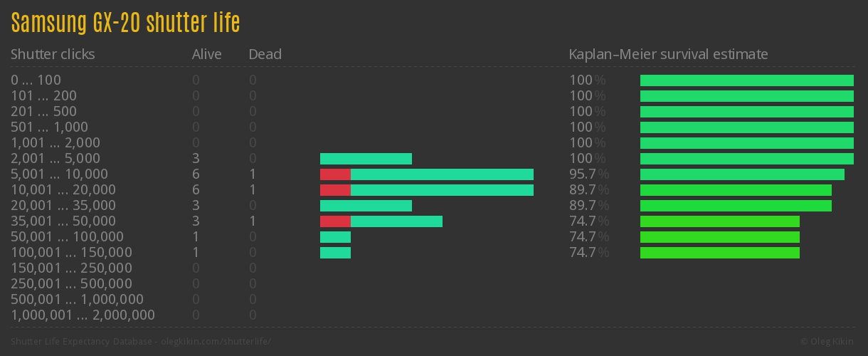Select the 20,001 … 35,000 row label

tap(63, 206)
